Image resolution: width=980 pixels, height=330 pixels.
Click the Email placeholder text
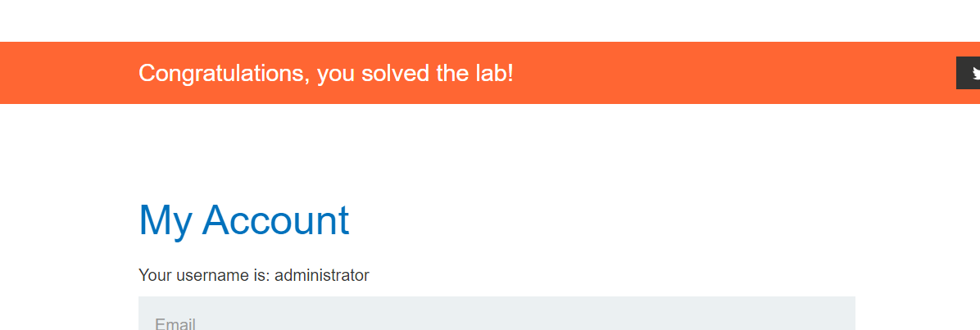point(175,323)
